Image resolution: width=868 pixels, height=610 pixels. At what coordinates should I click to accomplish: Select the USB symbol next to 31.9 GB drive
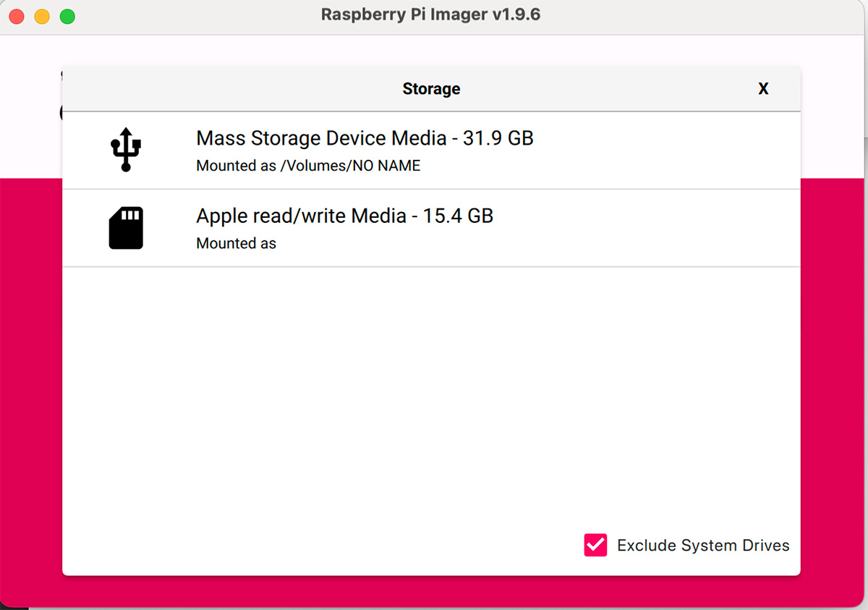tap(126, 149)
